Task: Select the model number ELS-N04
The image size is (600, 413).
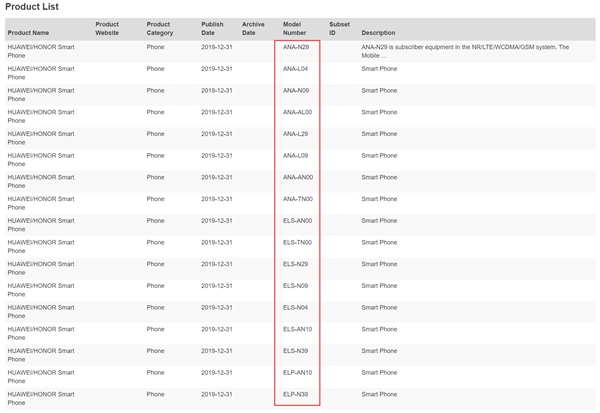Action: pos(295,307)
